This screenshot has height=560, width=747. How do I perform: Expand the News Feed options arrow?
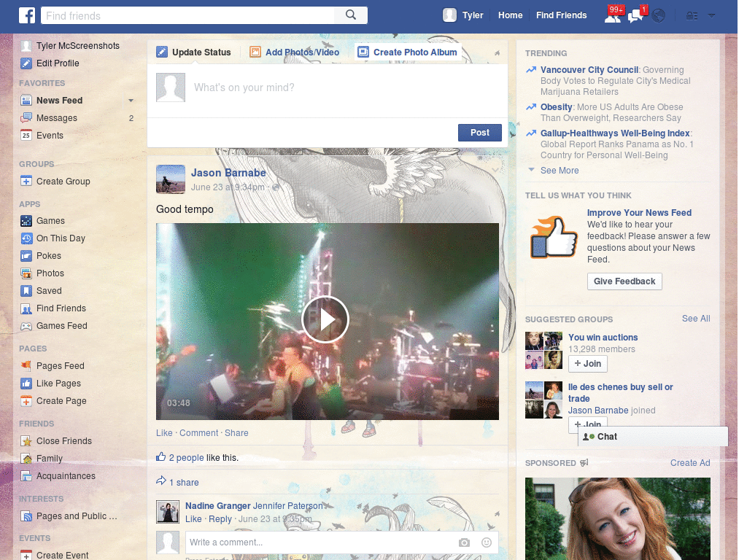coord(131,101)
